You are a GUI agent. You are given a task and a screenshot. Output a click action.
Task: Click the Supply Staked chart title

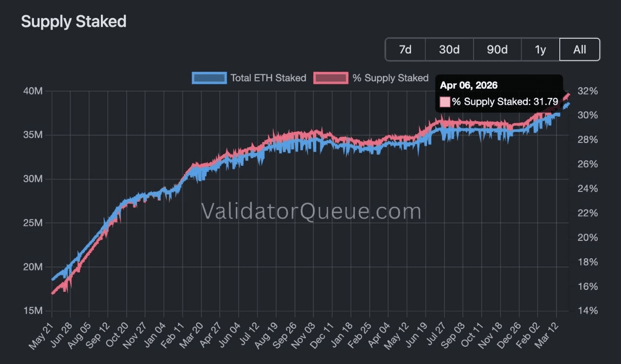74,21
